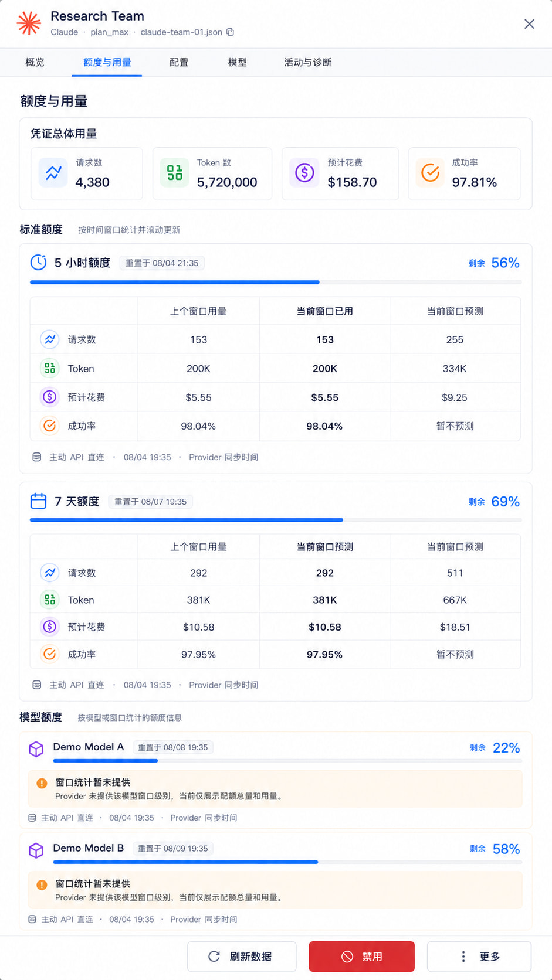The height and width of the screenshot is (980, 552).
Task: Go to 活动与诊断 tab
Action: point(308,62)
